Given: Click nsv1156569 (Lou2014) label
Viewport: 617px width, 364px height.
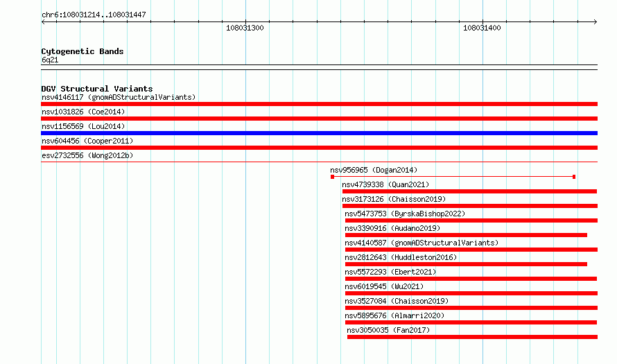Looking at the screenshot, I should point(83,126).
